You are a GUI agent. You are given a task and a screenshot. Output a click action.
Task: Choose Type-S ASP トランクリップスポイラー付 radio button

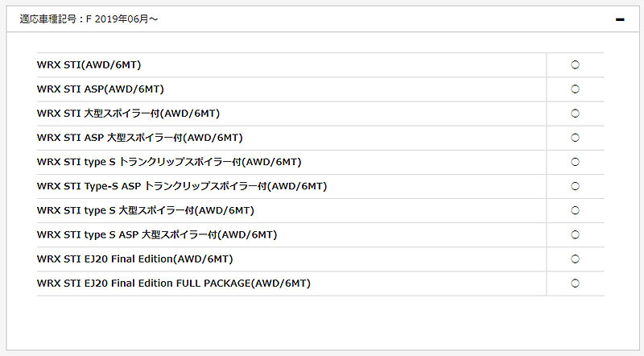click(575, 186)
